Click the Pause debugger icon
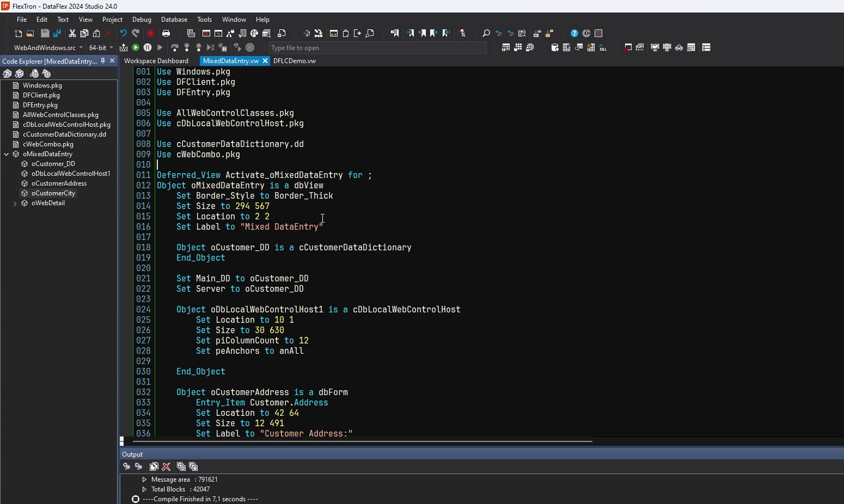844x504 pixels. click(148, 48)
